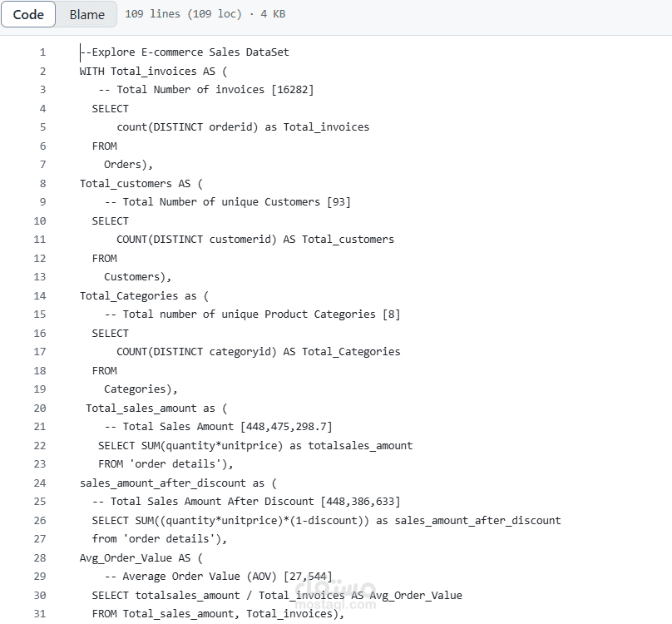672x624 pixels.
Task: Click 'Avg_Order_Value AS (' line
Action: click(x=141, y=558)
